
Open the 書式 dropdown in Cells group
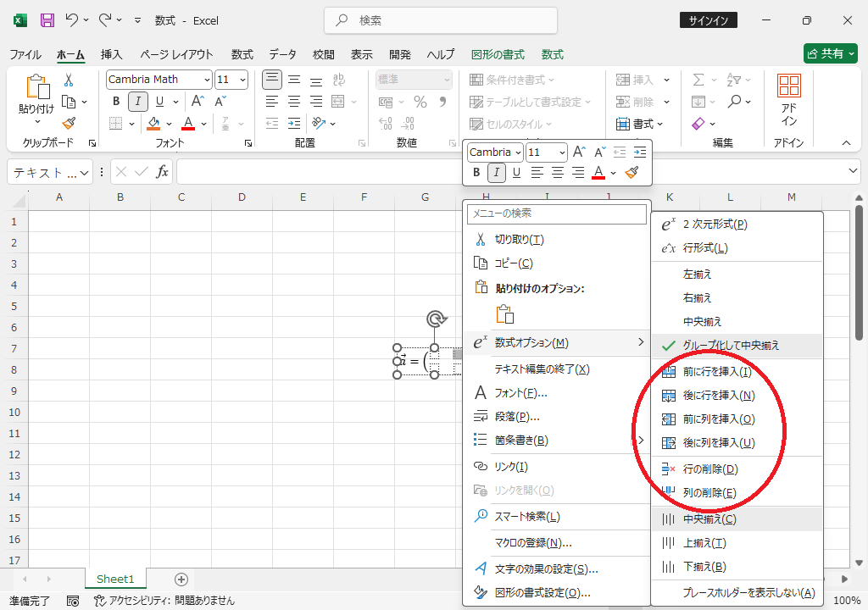[639, 124]
